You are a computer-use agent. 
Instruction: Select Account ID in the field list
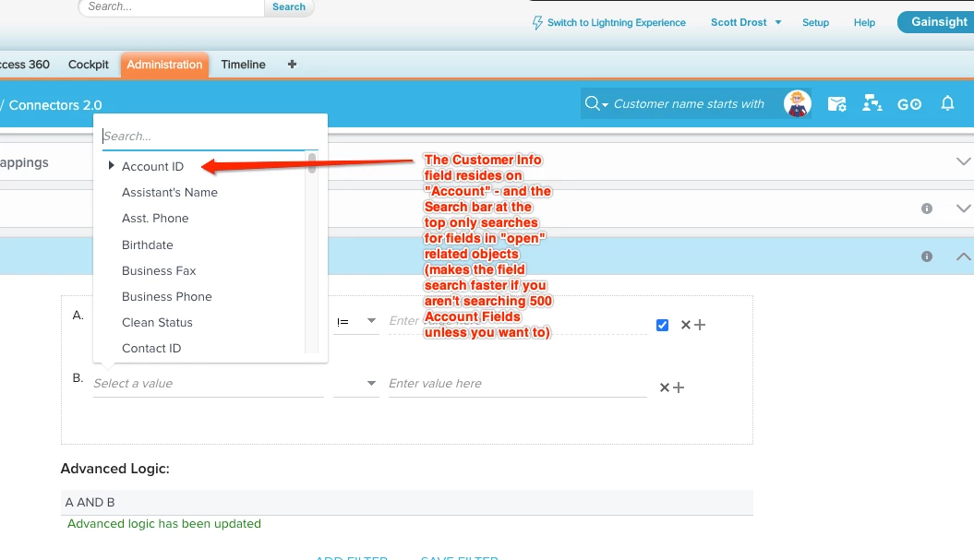153,166
